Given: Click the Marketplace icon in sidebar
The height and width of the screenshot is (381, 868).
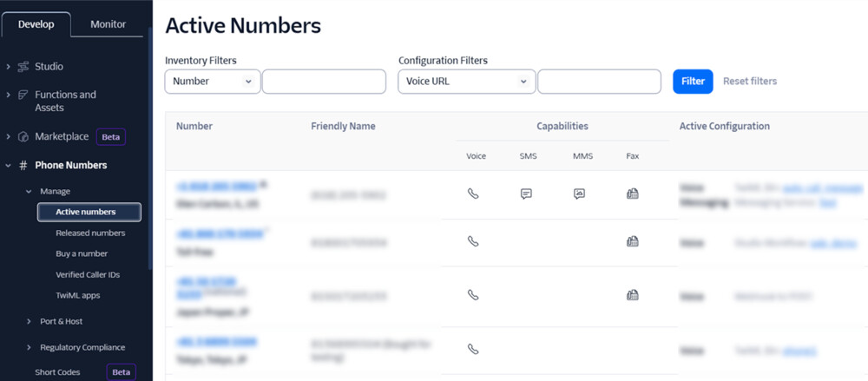Looking at the screenshot, I should tap(23, 137).
